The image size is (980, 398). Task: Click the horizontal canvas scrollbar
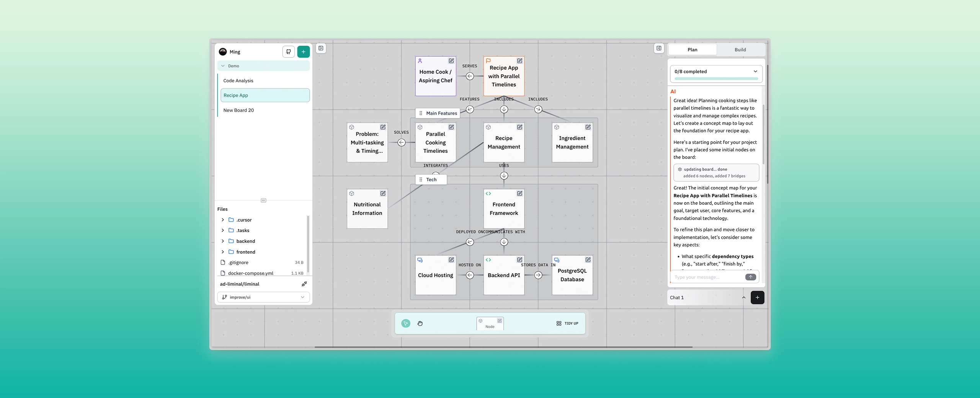pos(503,347)
